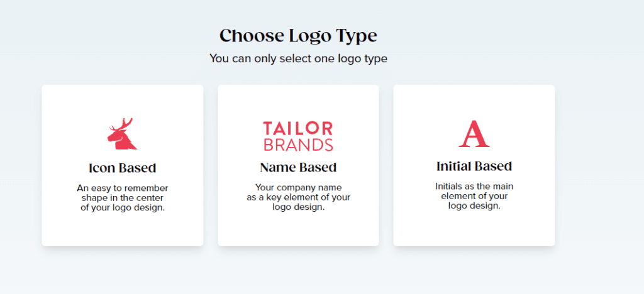Click "You can only select one logo type" subtitle
This screenshot has height=294, width=644.
[x=298, y=59]
